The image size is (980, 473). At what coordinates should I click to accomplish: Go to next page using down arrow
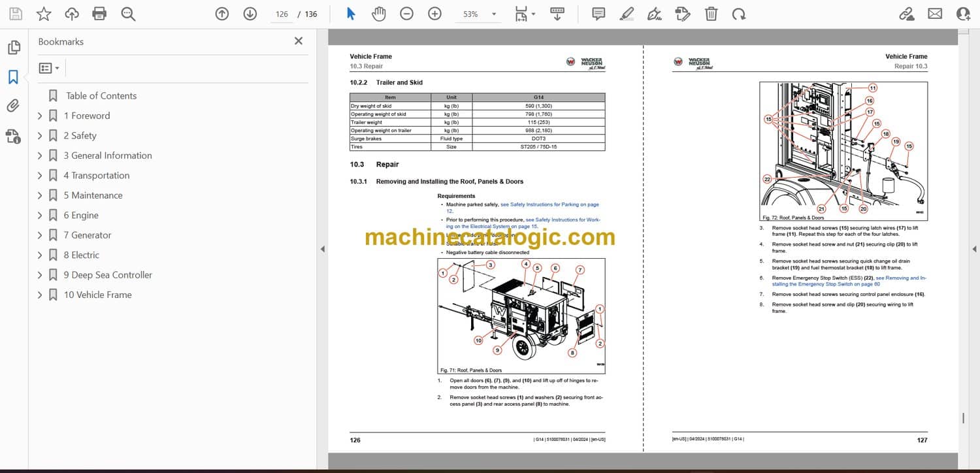(250, 14)
